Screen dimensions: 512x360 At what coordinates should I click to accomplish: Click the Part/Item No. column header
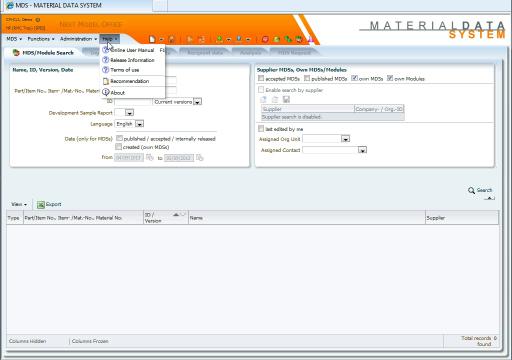click(x=83, y=218)
